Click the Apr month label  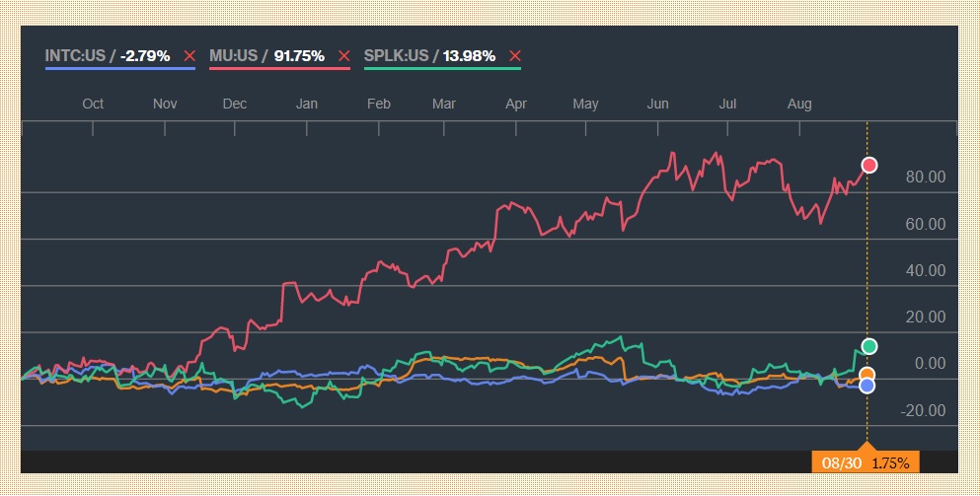pos(516,104)
